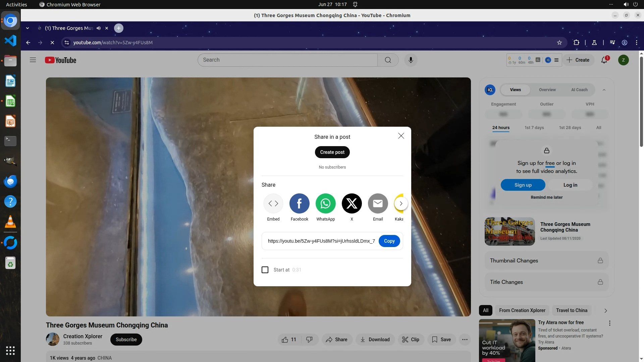The width and height of the screenshot is (644, 362).
Task: Copy the share link
Action: [x=389, y=241]
